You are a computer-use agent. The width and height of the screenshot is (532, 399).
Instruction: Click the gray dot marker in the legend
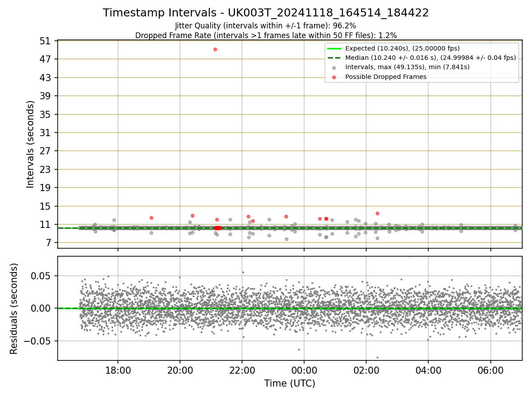pos(334,67)
